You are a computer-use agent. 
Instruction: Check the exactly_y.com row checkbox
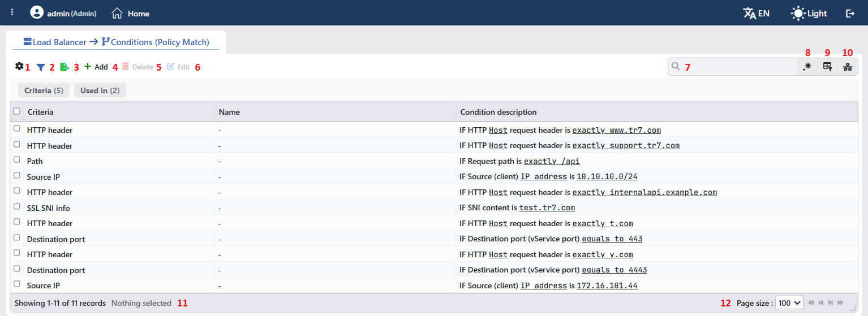(17, 253)
